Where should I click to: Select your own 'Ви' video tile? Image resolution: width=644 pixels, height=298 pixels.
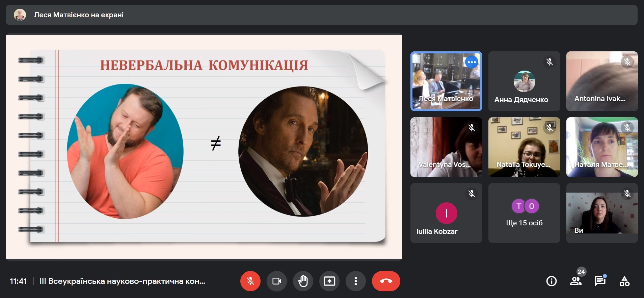[602, 213]
